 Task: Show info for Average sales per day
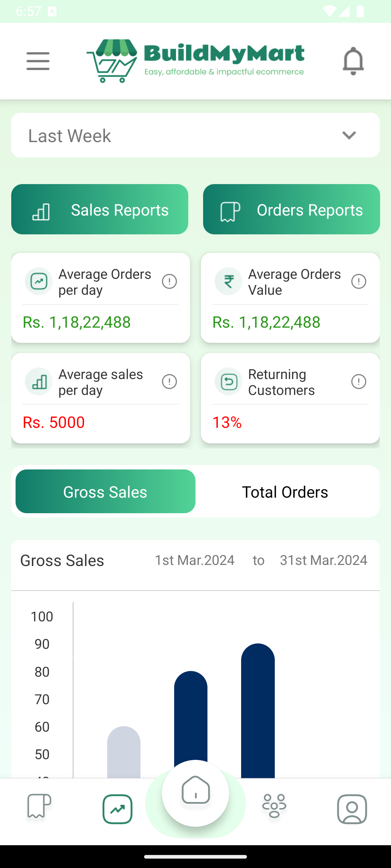(169, 382)
